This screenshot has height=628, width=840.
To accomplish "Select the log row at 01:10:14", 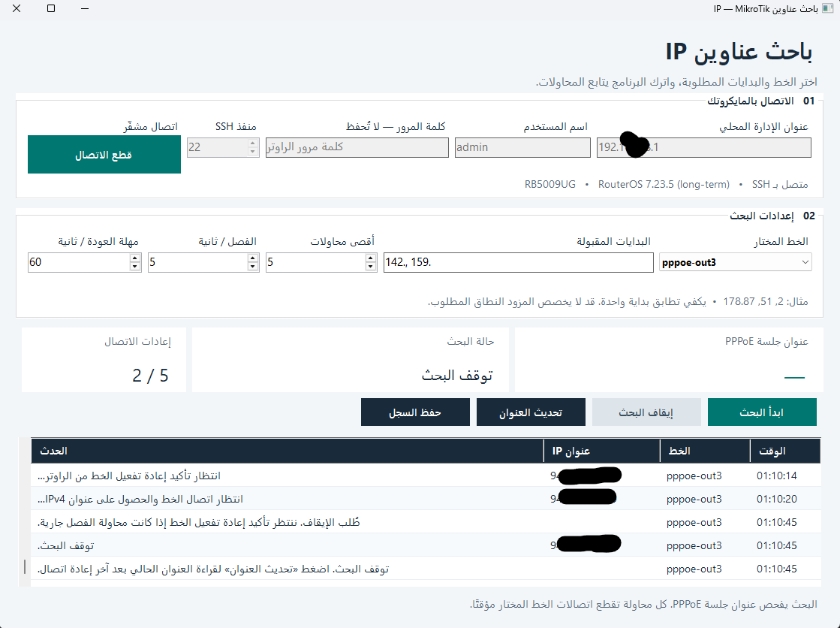I will [426, 476].
